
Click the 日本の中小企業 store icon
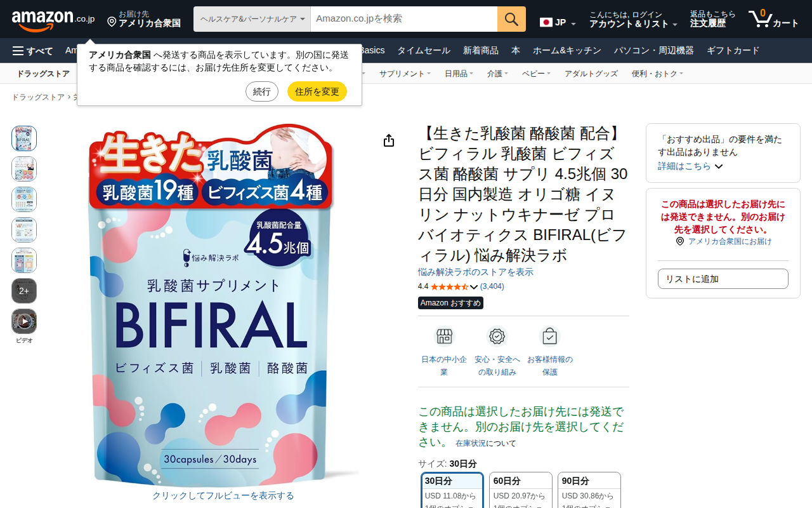(x=444, y=337)
